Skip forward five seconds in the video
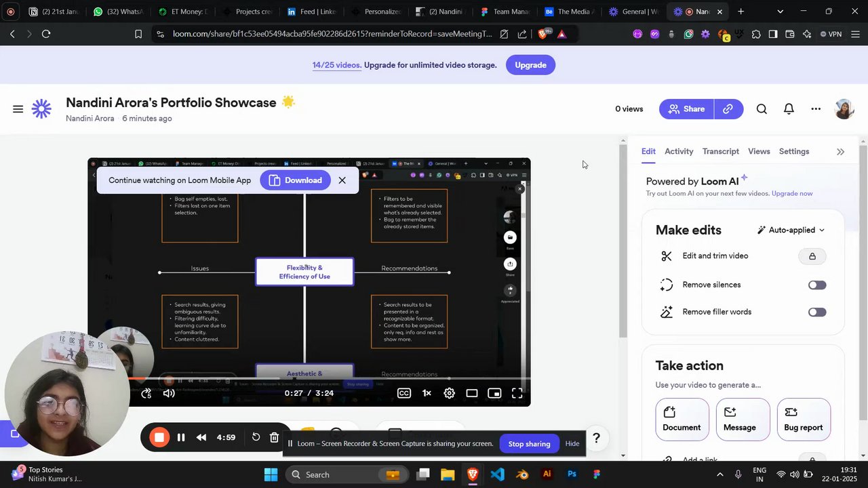 tap(146, 393)
